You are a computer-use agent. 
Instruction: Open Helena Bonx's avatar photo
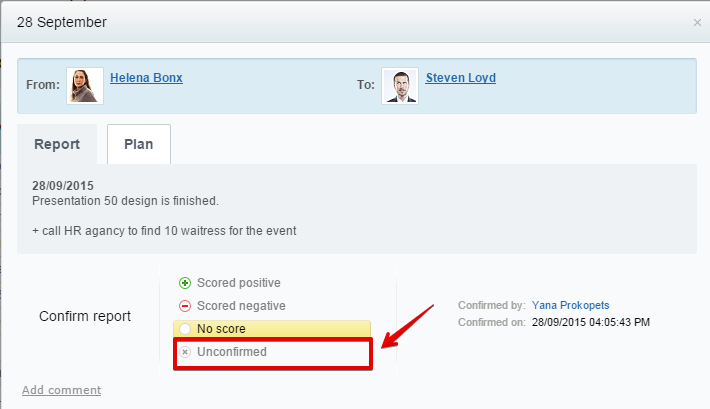(x=85, y=86)
